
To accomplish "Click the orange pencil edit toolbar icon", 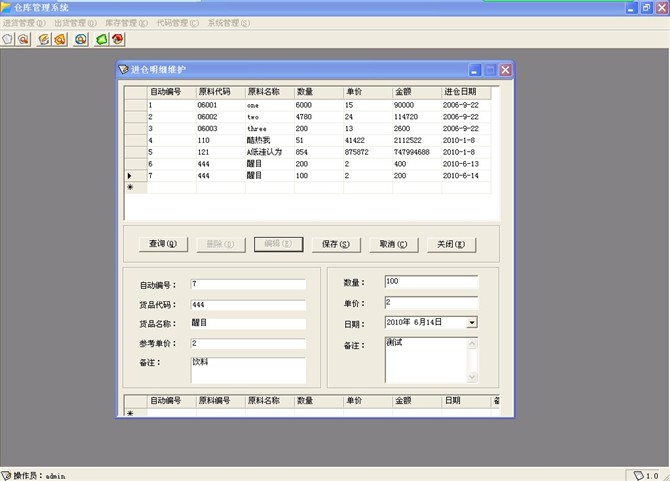I will point(44,39).
